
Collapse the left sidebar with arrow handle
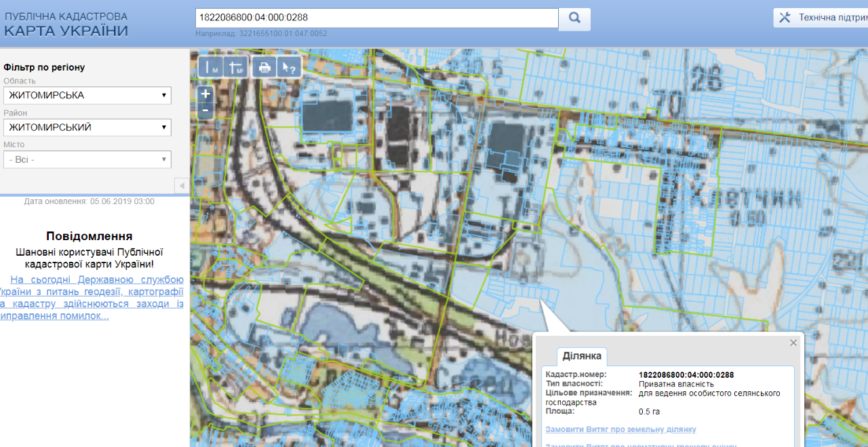(182, 186)
